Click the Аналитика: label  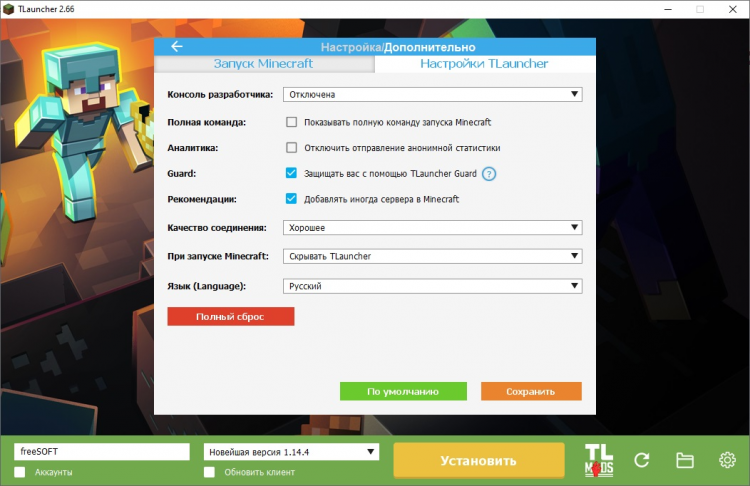pos(192,148)
